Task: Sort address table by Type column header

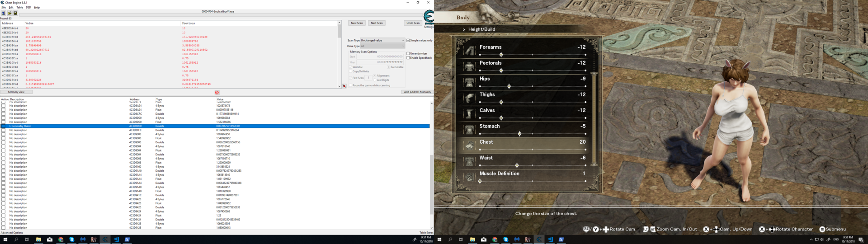Action: 159,99
